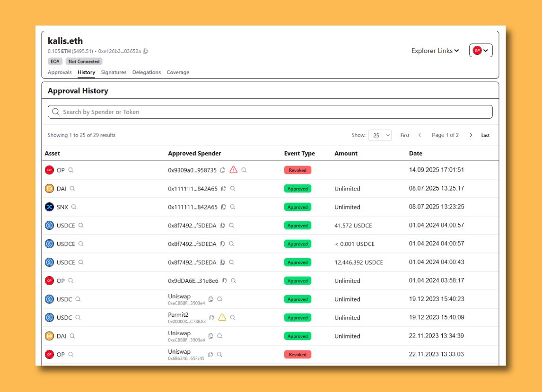The width and height of the screenshot is (542, 392).
Task: Click search icon next to SNX asset
Action: tap(74, 207)
